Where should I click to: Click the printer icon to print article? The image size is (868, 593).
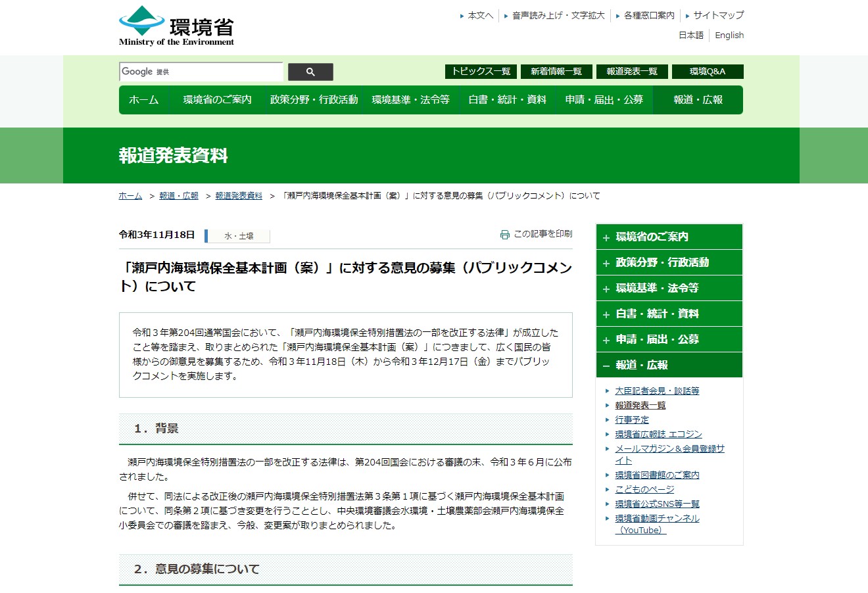504,235
